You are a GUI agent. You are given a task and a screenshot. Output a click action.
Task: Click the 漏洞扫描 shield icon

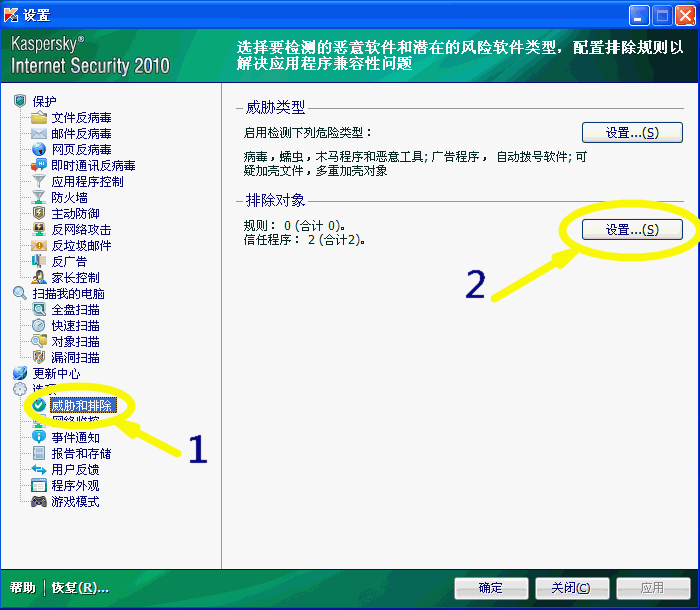(39, 357)
